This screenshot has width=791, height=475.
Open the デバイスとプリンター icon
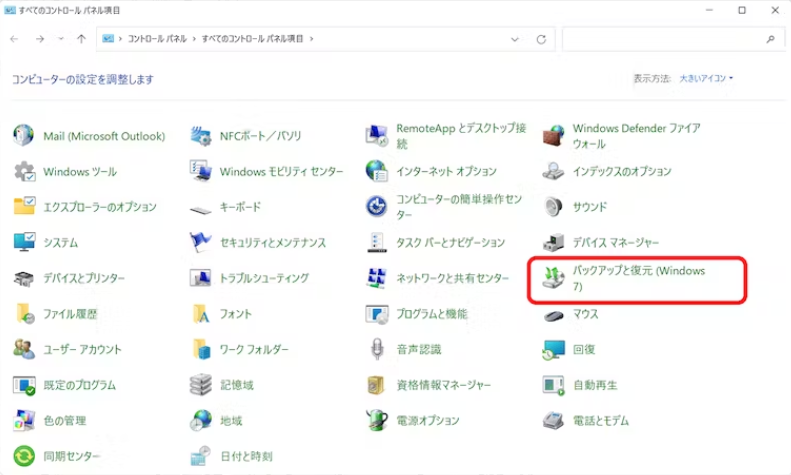(x=24, y=278)
